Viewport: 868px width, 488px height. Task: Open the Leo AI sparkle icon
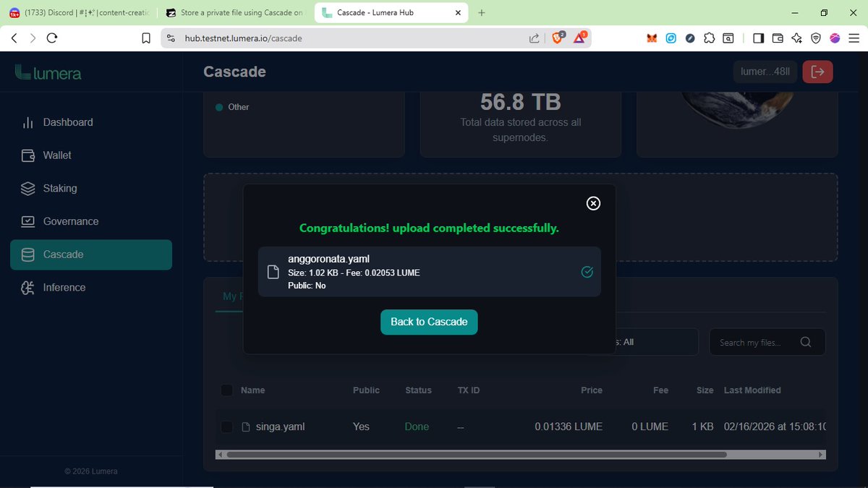[x=796, y=38]
